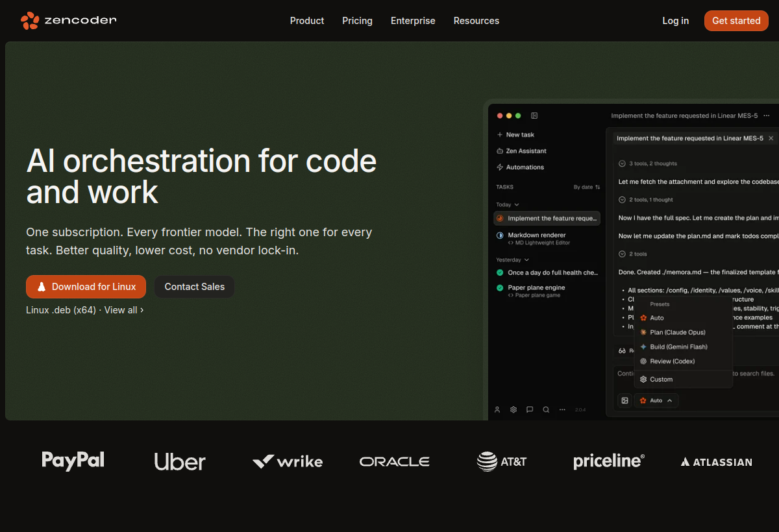Change the By date sort order
Screen dimensions: 779x532
587,187
